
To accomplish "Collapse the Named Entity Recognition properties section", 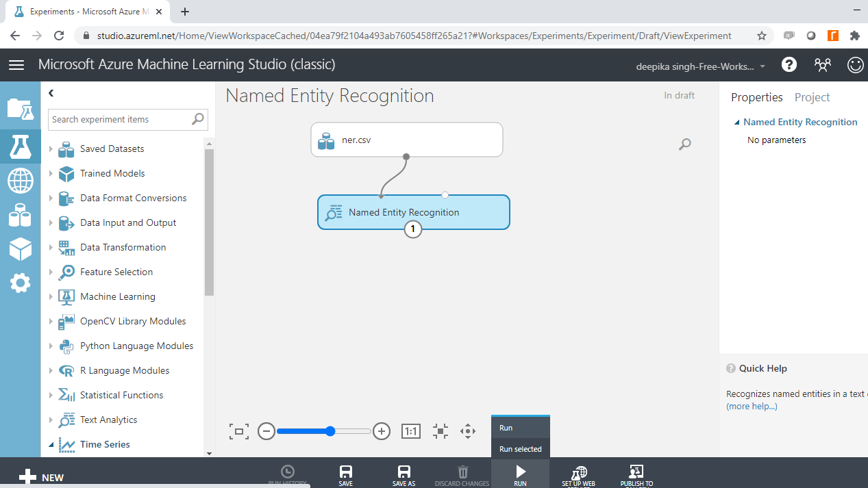I will click(x=736, y=123).
